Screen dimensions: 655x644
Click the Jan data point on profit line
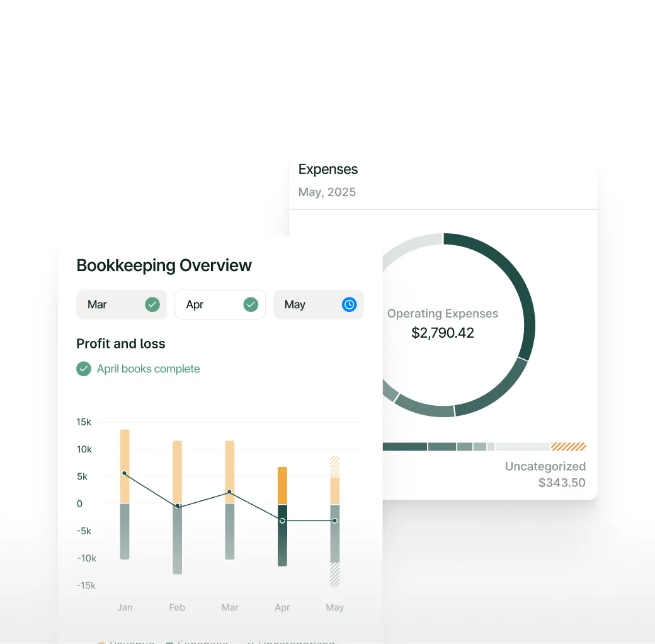coord(125,473)
